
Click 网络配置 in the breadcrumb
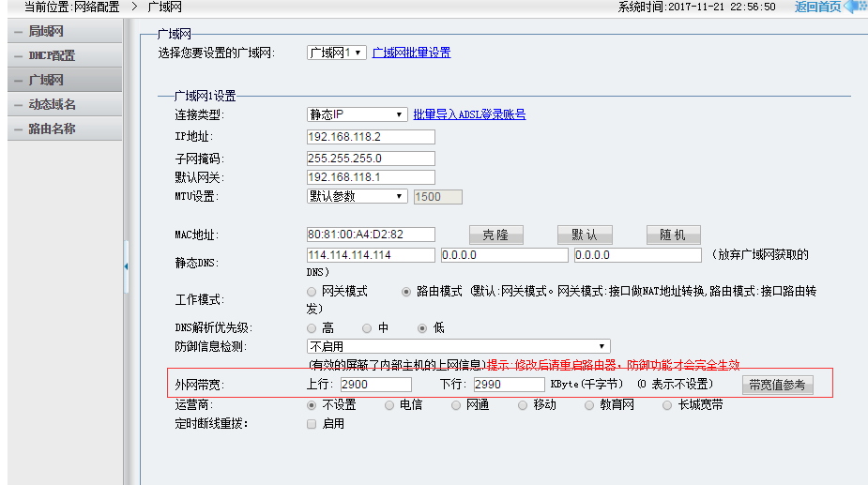tap(97, 8)
